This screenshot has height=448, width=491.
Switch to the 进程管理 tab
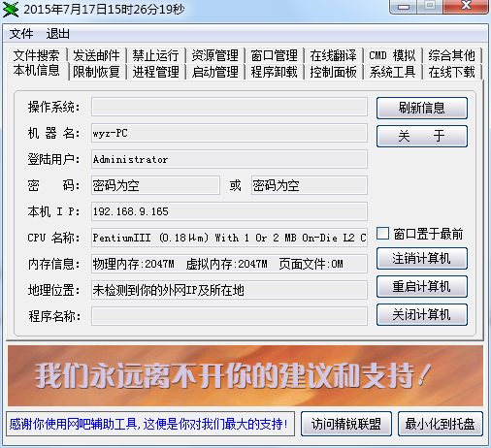pos(155,72)
